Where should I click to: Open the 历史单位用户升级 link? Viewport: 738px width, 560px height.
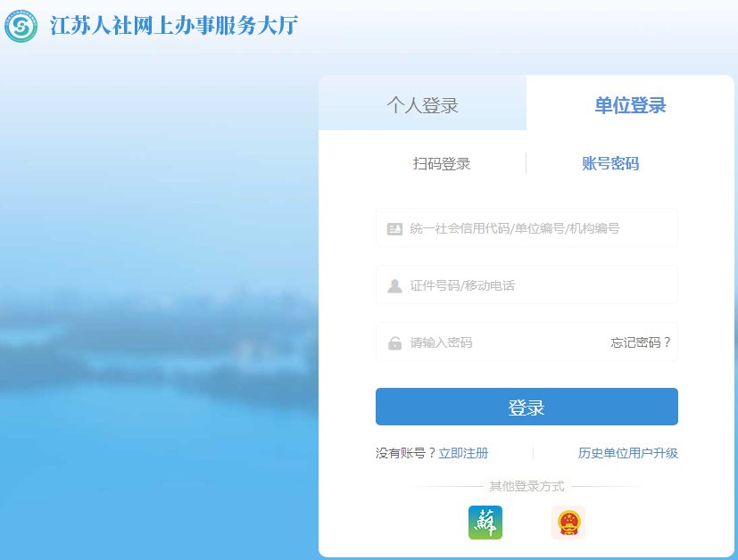coord(628,453)
